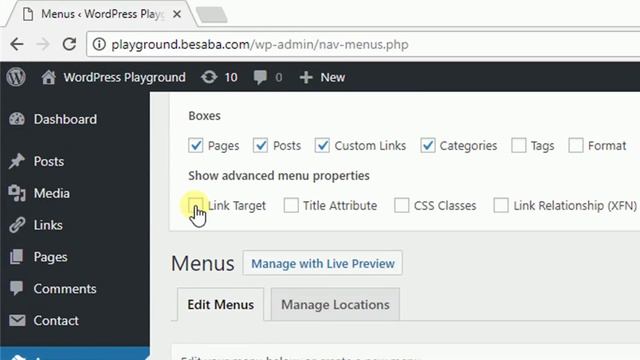This screenshot has width=640, height=360.
Task: Click the browser forward arrow
Action: point(42,44)
